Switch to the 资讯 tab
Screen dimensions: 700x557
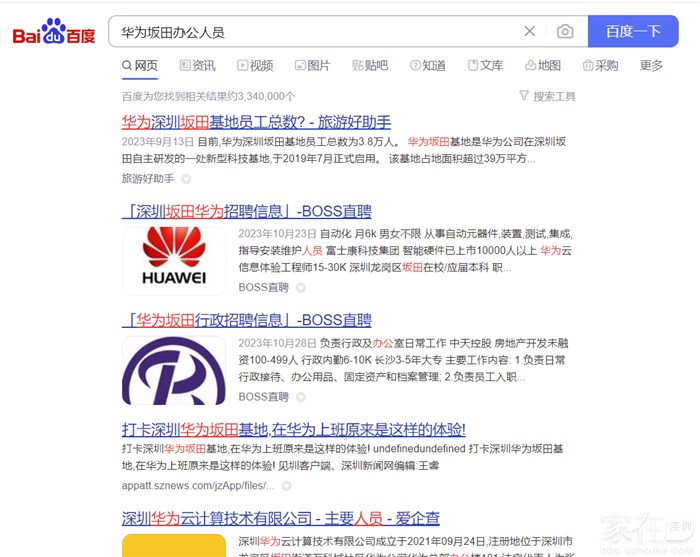tap(197, 66)
